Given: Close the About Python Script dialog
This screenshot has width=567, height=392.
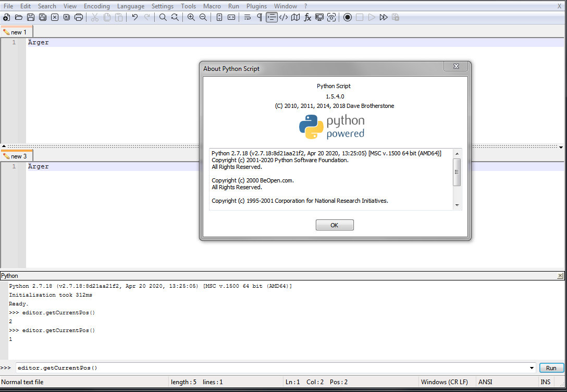Looking at the screenshot, I should pyautogui.click(x=456, y=66).
